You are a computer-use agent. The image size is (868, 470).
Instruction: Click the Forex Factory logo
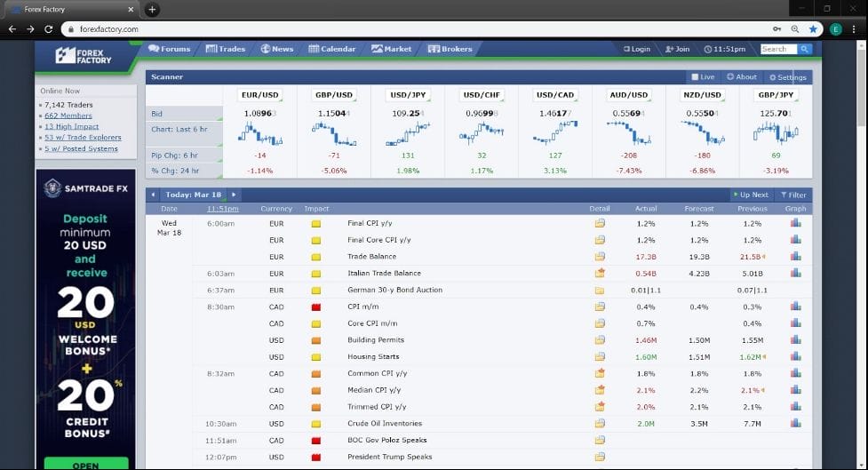point(84,55)
